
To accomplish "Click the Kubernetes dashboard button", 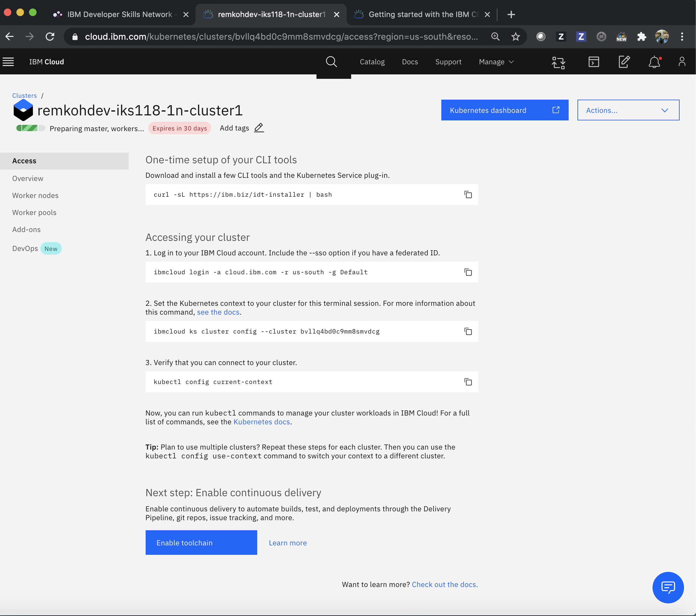I will [504, 110].
